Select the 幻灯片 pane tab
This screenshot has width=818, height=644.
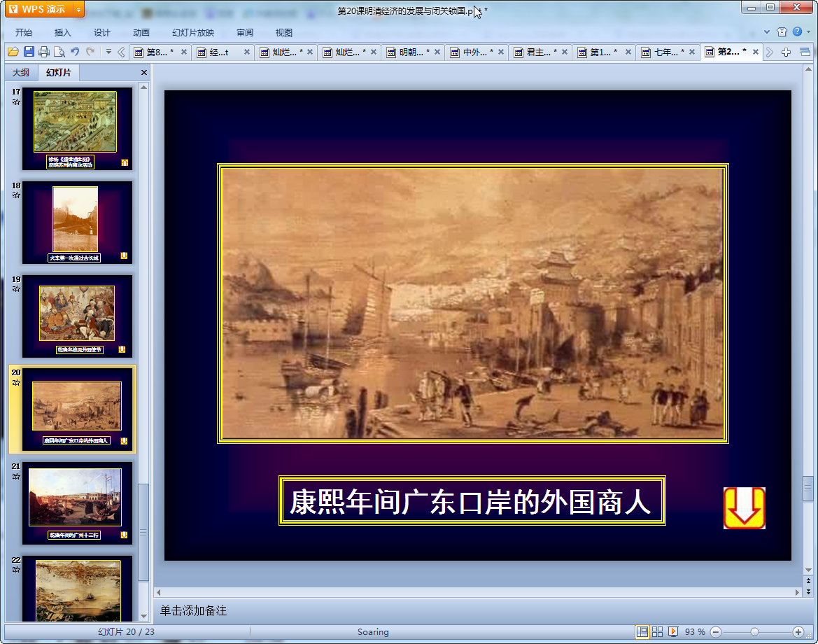point(59,73)
